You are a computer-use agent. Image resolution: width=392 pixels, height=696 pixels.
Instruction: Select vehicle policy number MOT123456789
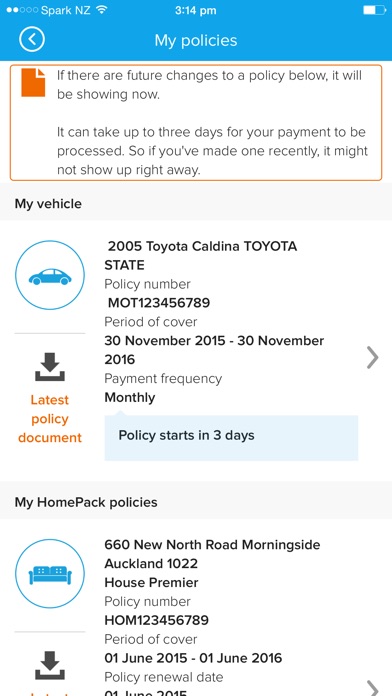158,303
